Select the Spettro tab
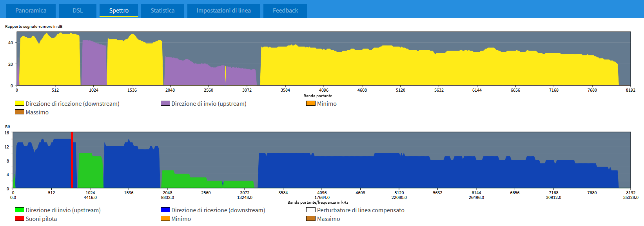The width and height of the screenshot is (644, 226). (118, 11)
